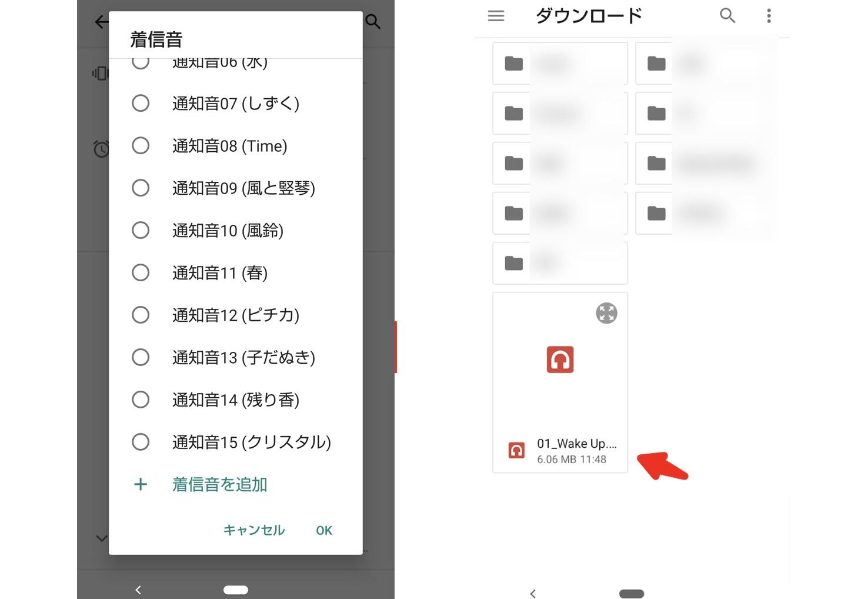Viewport: 868px width, 599px height.
Task: Tap small headphone icon beside 01_Wake Up
Action: click(516, 450)
